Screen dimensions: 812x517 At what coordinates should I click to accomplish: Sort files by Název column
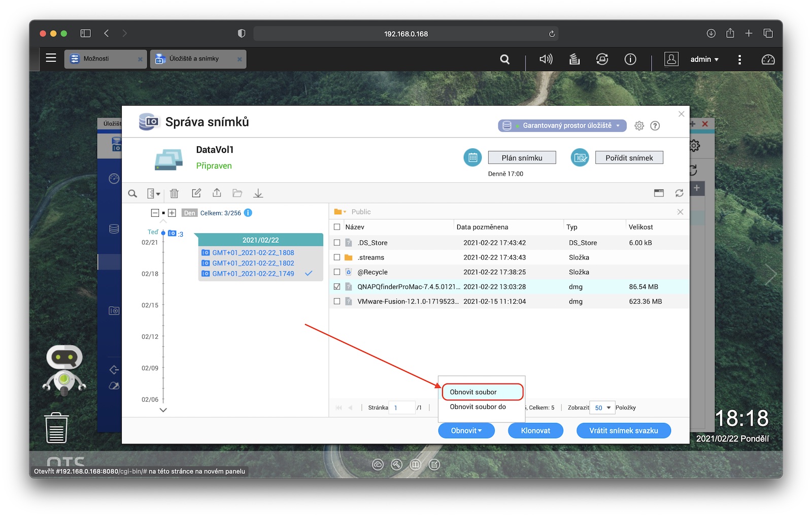click(355, 227)
